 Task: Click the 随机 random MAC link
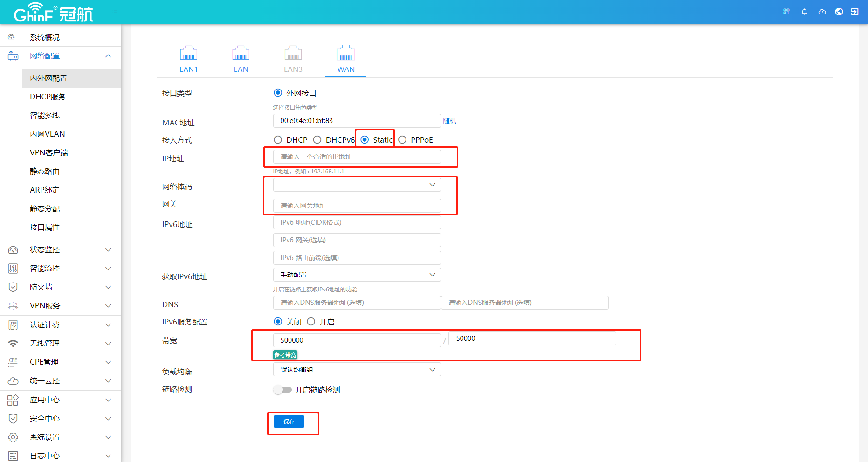449,121
